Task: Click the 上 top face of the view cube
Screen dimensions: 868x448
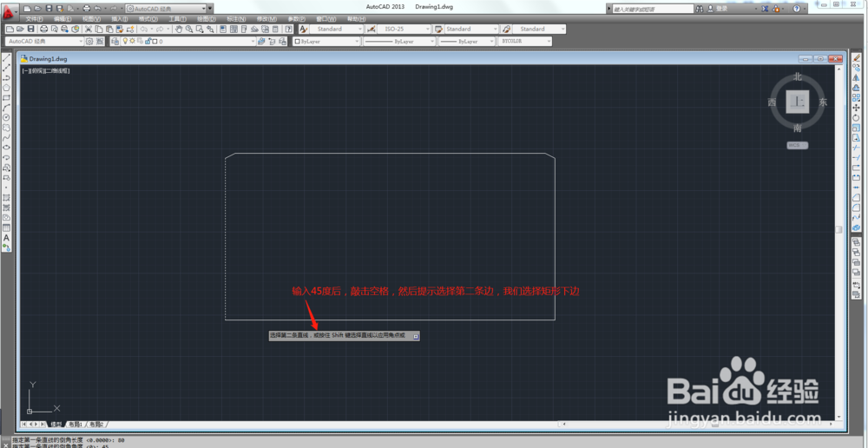Action: (x=797, y=102)
